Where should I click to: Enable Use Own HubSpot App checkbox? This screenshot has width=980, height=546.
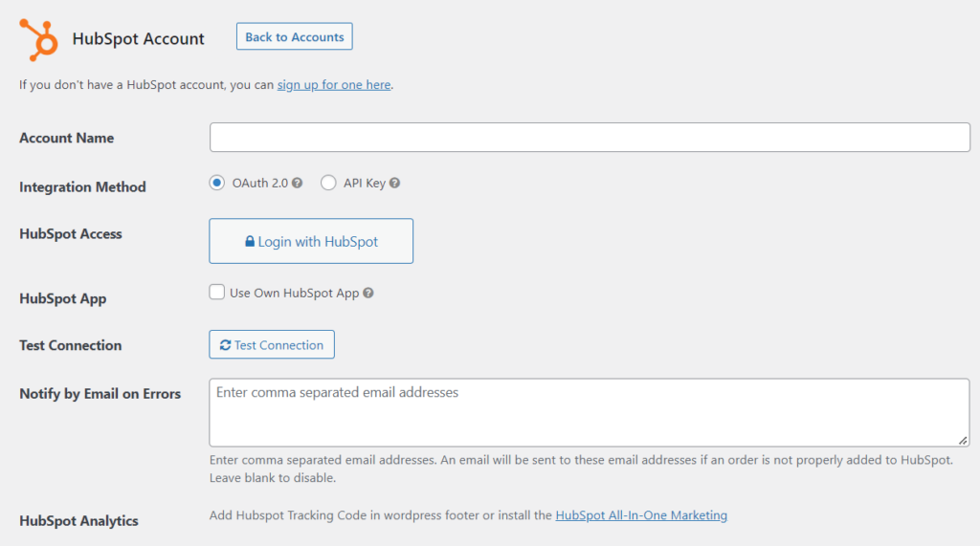coord(217,292)
